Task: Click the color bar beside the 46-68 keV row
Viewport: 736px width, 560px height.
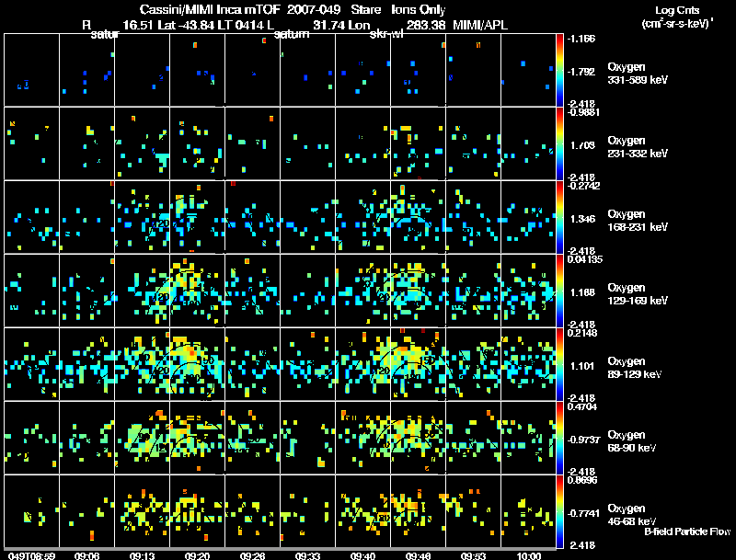Action: [x=559, y=511]
